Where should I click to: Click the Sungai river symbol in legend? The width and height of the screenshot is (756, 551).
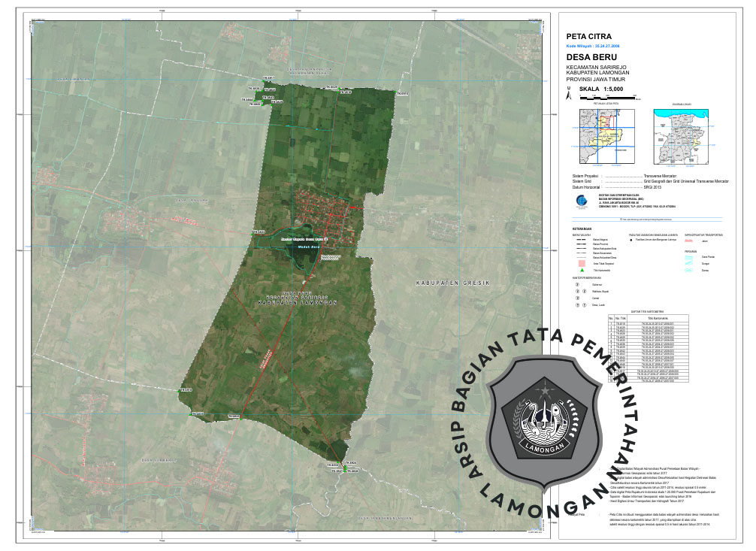coord(691,264)
